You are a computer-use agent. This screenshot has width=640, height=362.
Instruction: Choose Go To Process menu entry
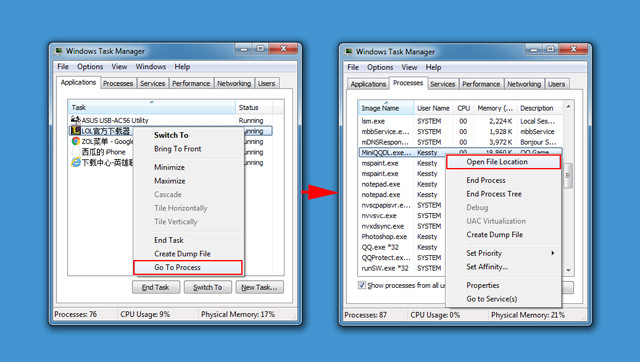(188, 268)
